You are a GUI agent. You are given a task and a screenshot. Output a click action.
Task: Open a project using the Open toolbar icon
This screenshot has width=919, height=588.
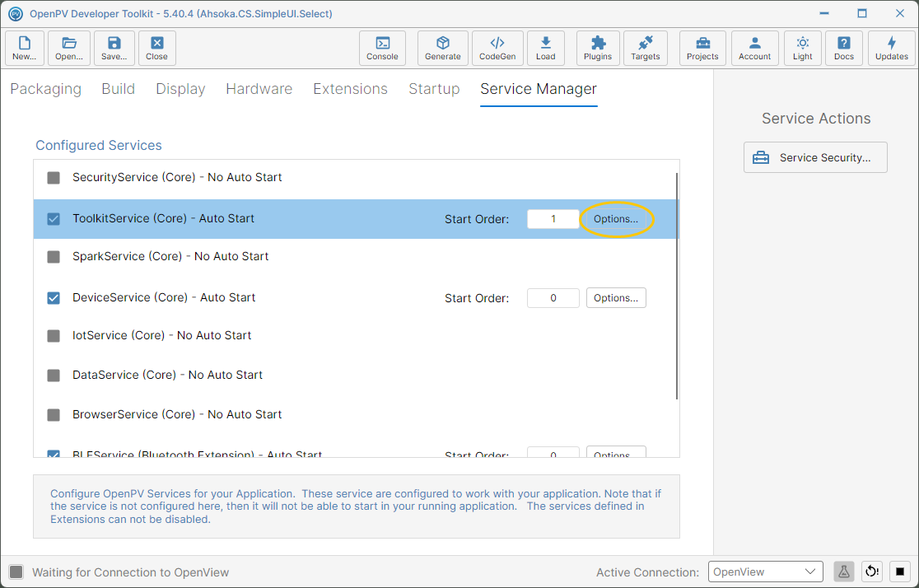[69, 48]
